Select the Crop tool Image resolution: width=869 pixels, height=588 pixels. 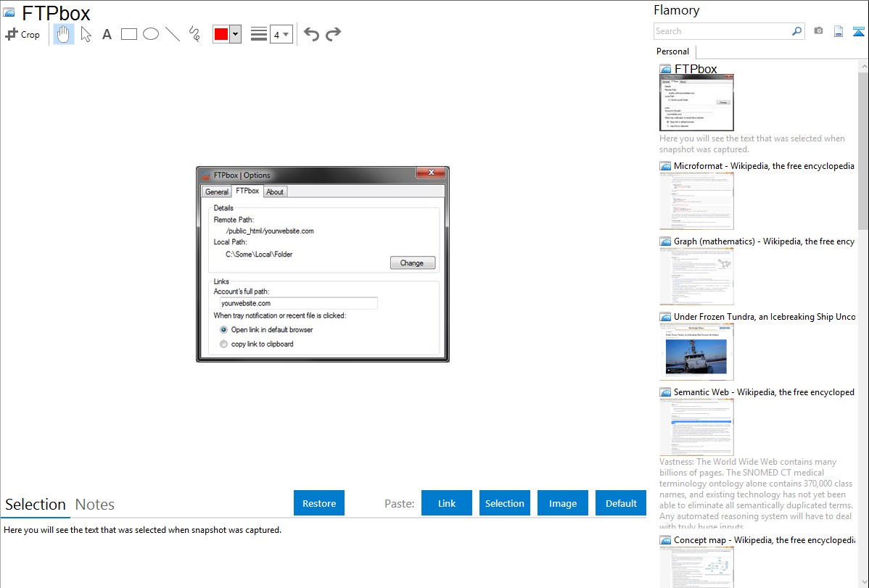point(22,34)
